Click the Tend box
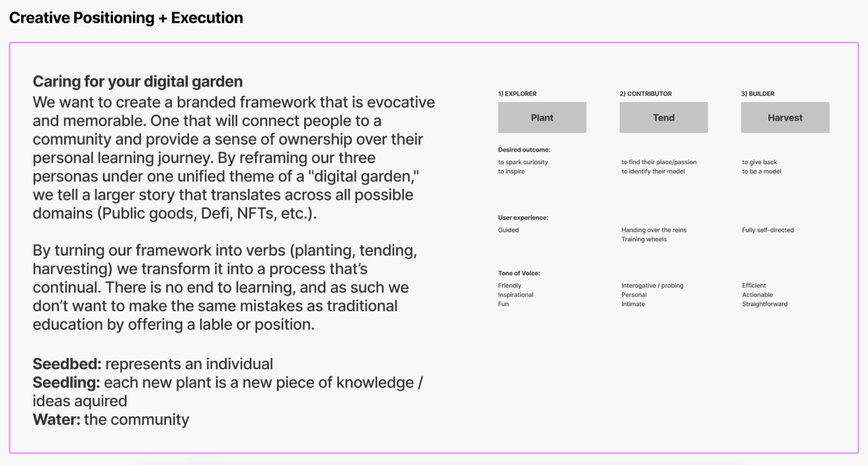This screenshot has height=465, width=868. (x=663, y=118)
